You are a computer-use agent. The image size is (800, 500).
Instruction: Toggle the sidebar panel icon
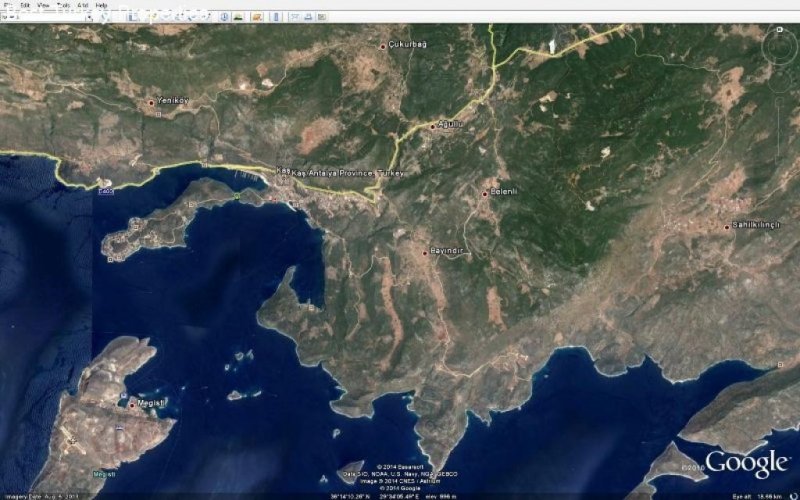133,17
